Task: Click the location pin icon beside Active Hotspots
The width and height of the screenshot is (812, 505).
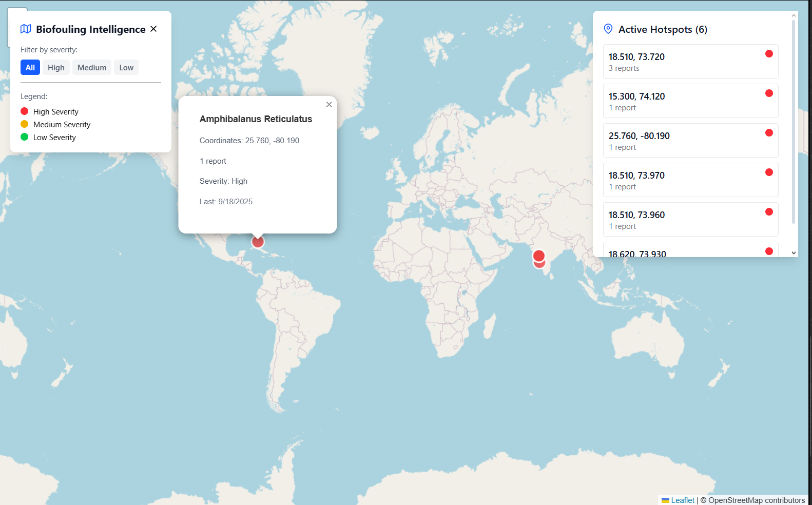Action: 608,29
